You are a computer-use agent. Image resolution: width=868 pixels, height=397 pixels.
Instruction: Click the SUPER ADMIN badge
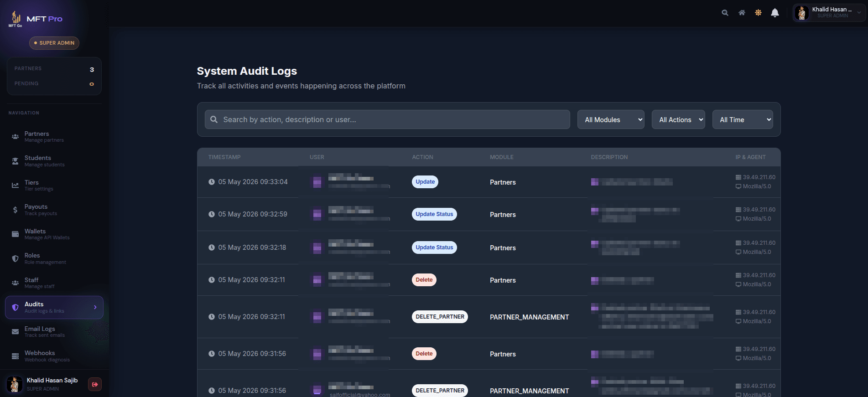pos(54,43)
